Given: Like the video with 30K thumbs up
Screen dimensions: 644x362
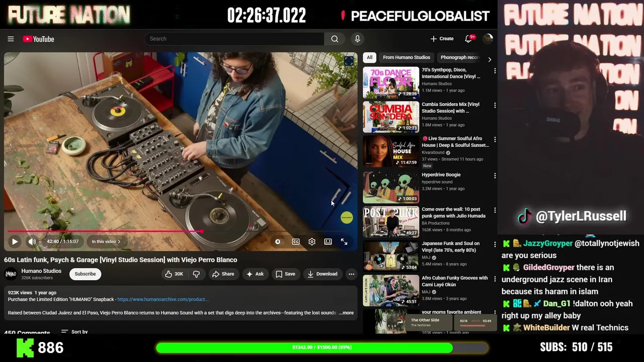Looking at the screenshot, I should point(174,274).
